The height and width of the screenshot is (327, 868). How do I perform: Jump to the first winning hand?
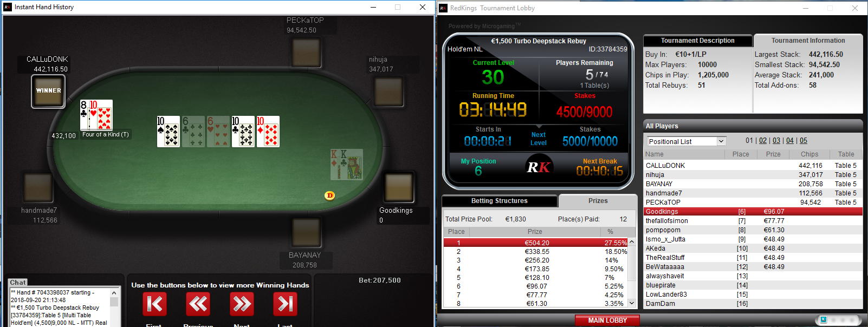(x=154, y=304)
